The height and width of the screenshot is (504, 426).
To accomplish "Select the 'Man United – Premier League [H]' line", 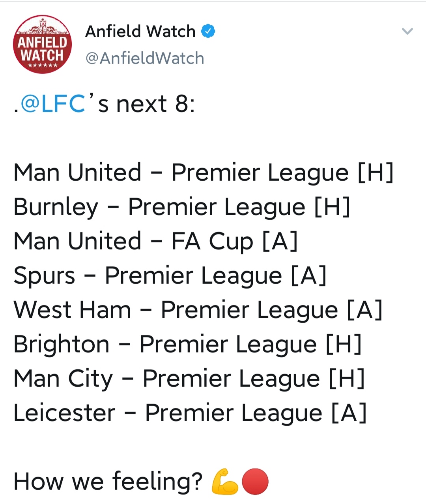I will click(204, 173).
